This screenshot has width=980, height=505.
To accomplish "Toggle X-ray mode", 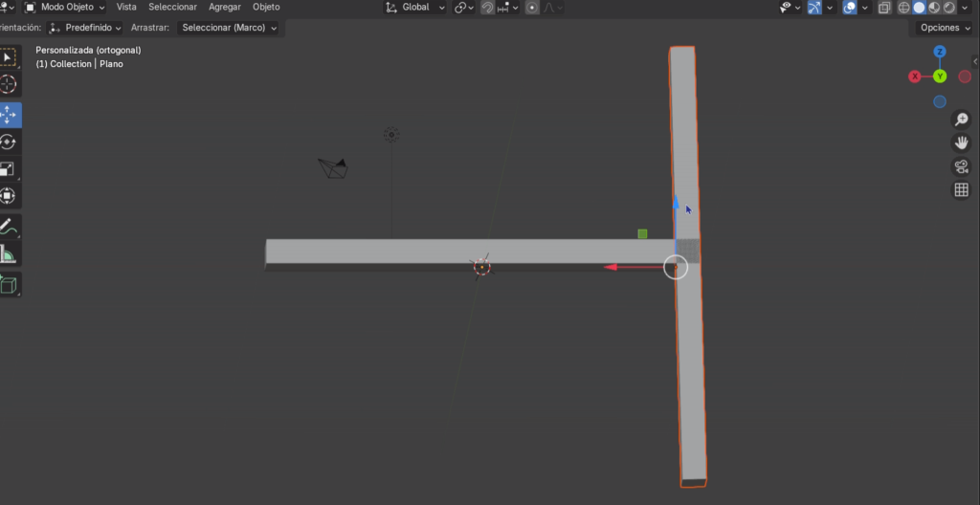I will click(884, 8).
